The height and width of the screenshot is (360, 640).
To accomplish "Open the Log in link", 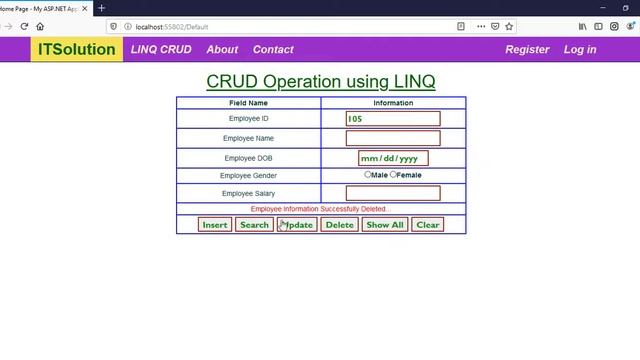I will pyautogui.click(x=580, y=49).
